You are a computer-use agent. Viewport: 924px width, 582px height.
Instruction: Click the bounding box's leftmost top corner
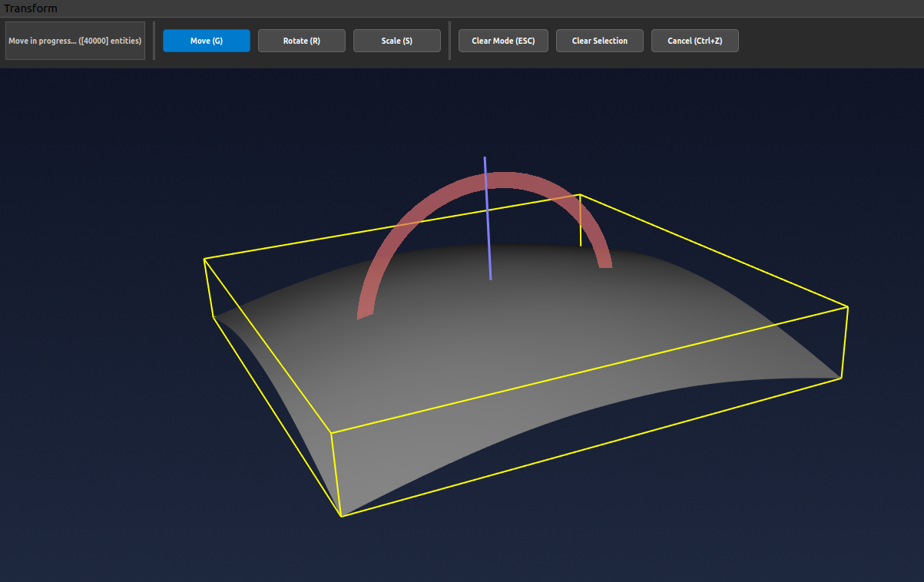pyautogui.click(x=204, y=260)
